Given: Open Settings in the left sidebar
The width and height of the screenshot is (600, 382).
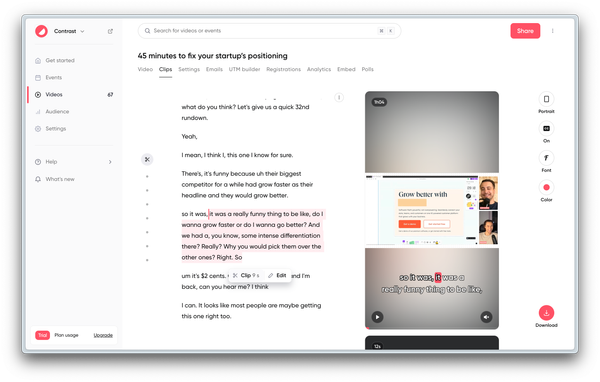Looking at the screenshot, I should tap(56, 129).
